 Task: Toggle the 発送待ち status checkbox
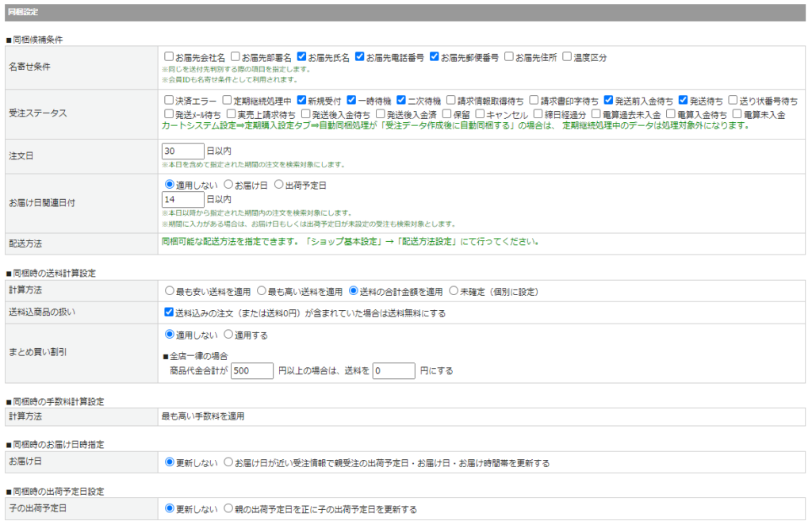(684, 101)
